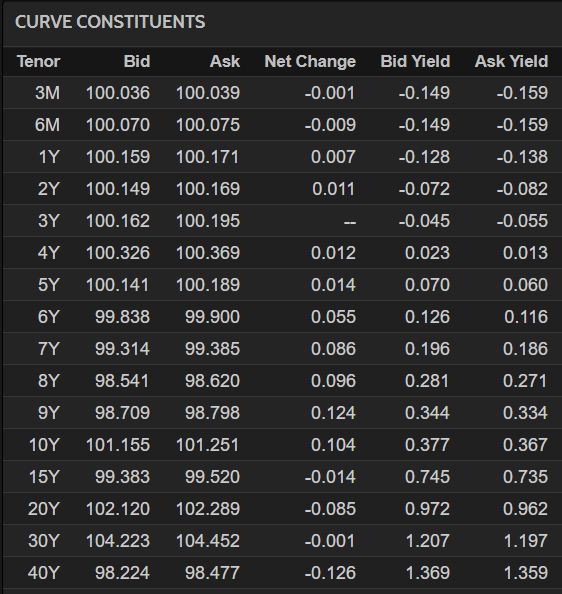
Task: Select the 4Y tenor row label
Action: coord(49,253)
